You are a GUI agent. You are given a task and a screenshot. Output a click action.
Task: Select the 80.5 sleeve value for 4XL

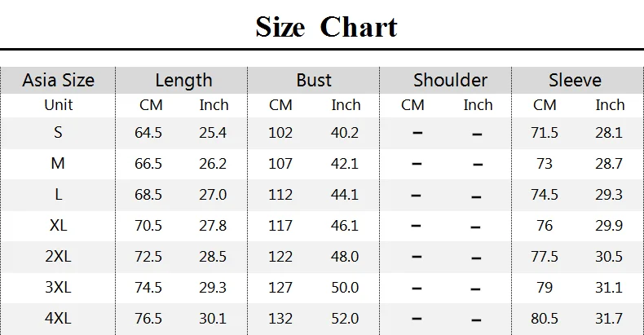pyautogui.click(x=544, y=318)
